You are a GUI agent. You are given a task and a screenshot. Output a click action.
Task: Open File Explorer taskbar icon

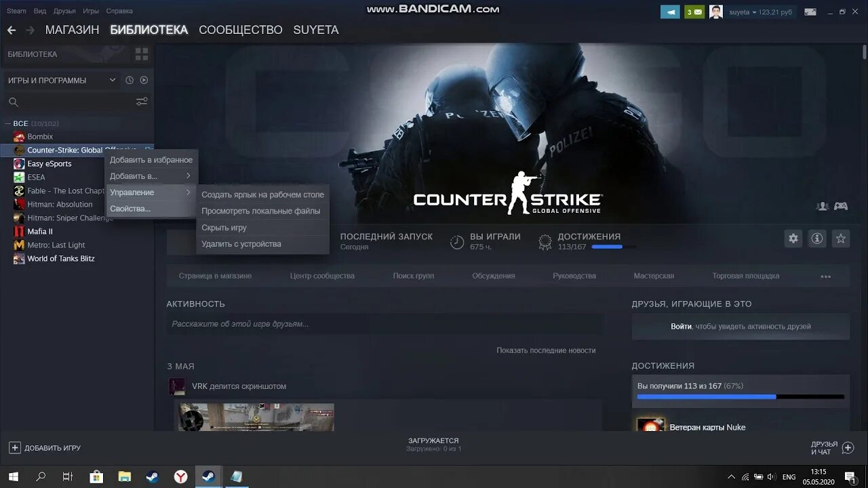[x=124, y=476]
